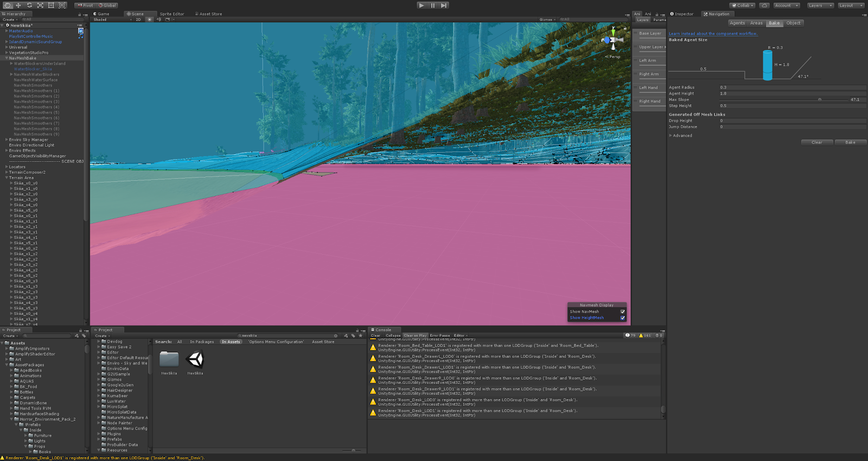This screenshot has height=461, width=868.
Task: Click the Step frame button
Action: 444,5
